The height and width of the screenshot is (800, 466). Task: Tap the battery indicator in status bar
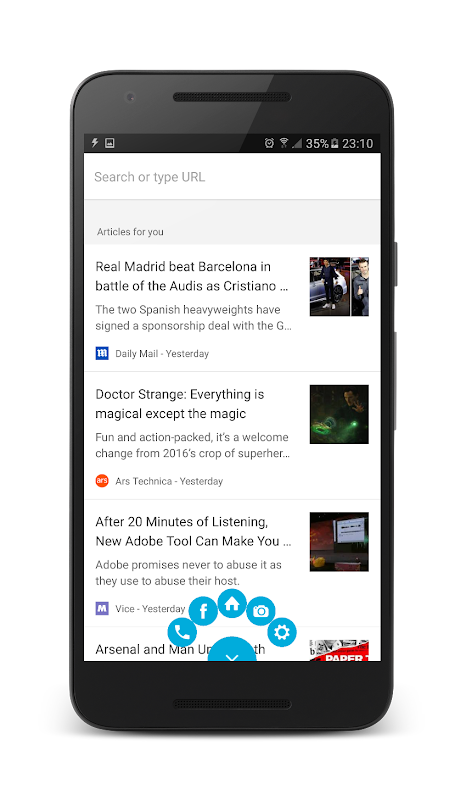[335, 143]
